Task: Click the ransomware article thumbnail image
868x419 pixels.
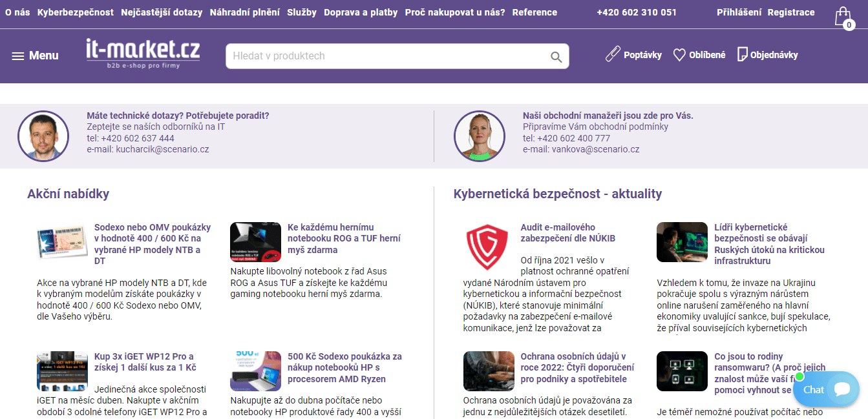Action: coord(682,371)
